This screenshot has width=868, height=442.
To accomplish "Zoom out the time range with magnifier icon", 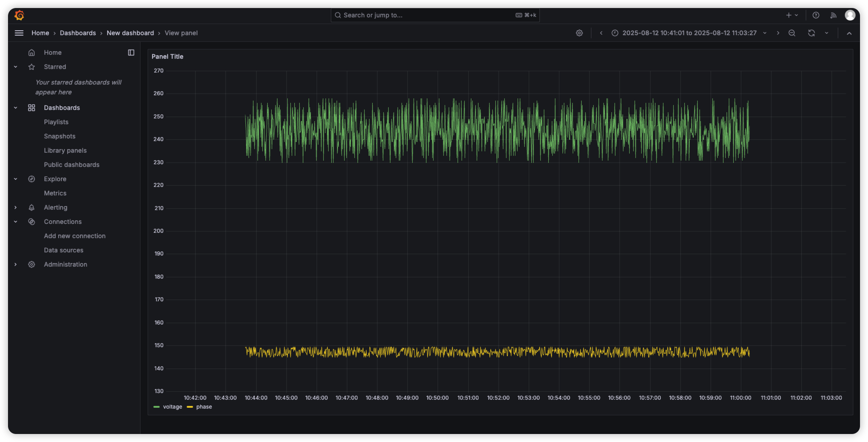I will pyautogui.click(x=792, y=33).
